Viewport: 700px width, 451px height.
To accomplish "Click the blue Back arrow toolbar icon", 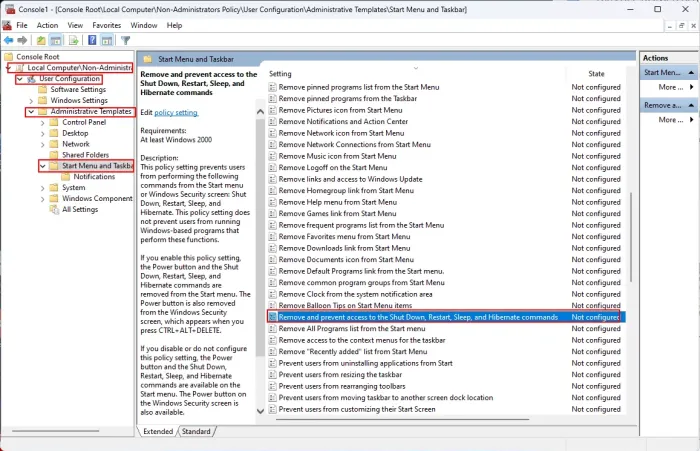I will (8, 41).
